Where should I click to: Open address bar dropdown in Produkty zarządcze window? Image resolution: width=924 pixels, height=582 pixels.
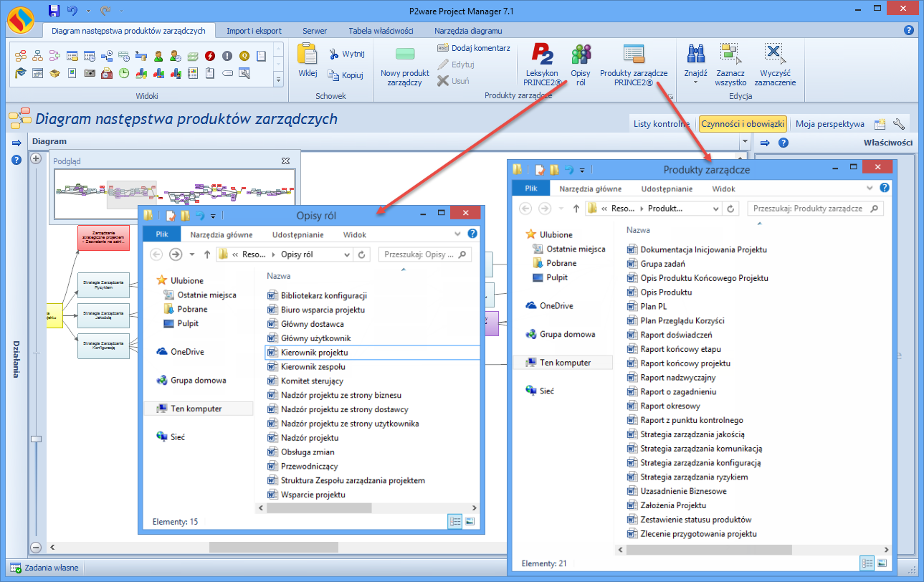(x=715, y=209)
